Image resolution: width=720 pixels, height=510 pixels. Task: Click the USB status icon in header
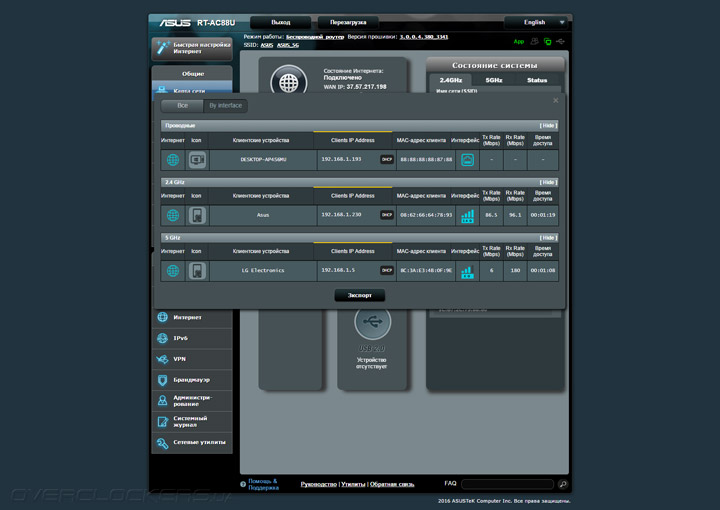[561, 41]
